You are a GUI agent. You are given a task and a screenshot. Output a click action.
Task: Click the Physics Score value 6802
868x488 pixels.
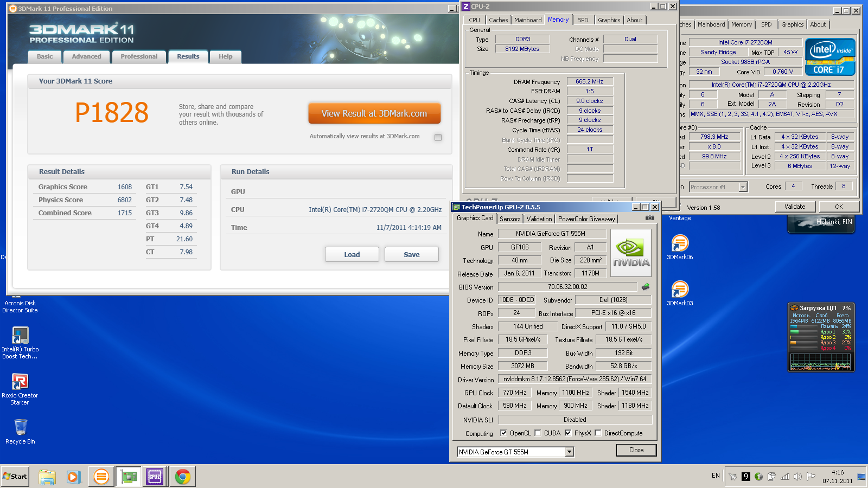[125, 200]
